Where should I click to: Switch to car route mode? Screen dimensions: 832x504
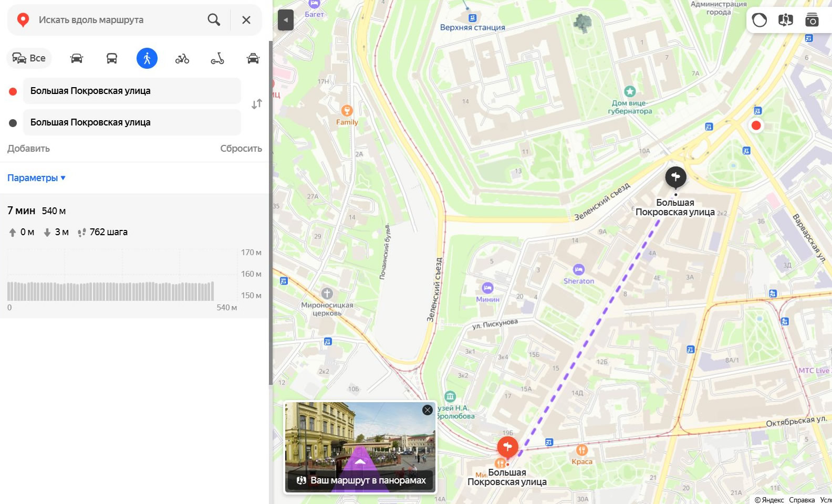77,58
